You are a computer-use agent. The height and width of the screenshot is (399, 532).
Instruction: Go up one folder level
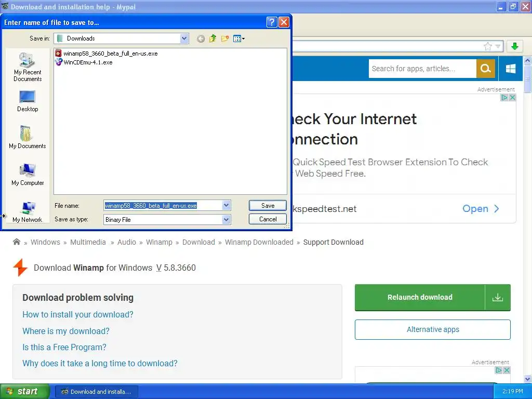click(x=212, y=38)
